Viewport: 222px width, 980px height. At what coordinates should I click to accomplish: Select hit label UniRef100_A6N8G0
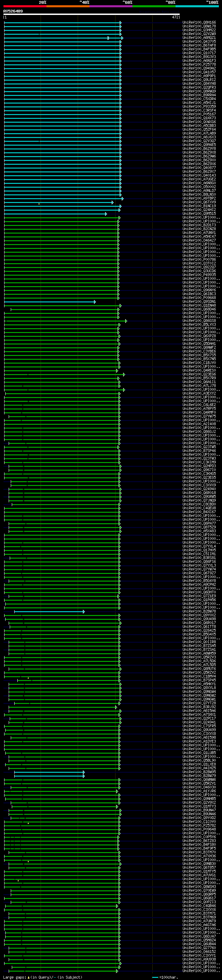pyautogui.click(x=199, y=183)
